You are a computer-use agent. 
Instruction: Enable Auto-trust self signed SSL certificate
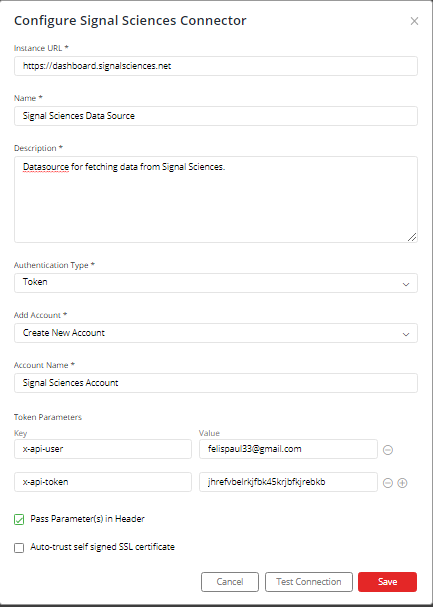[x=19, y=548]
